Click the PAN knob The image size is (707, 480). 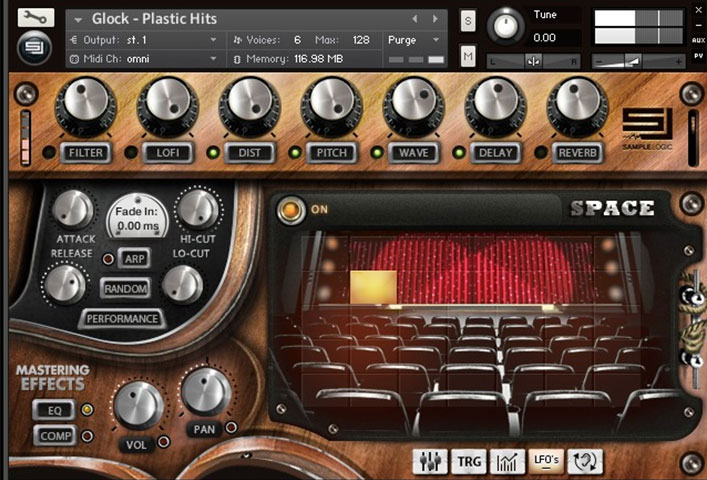206,391
